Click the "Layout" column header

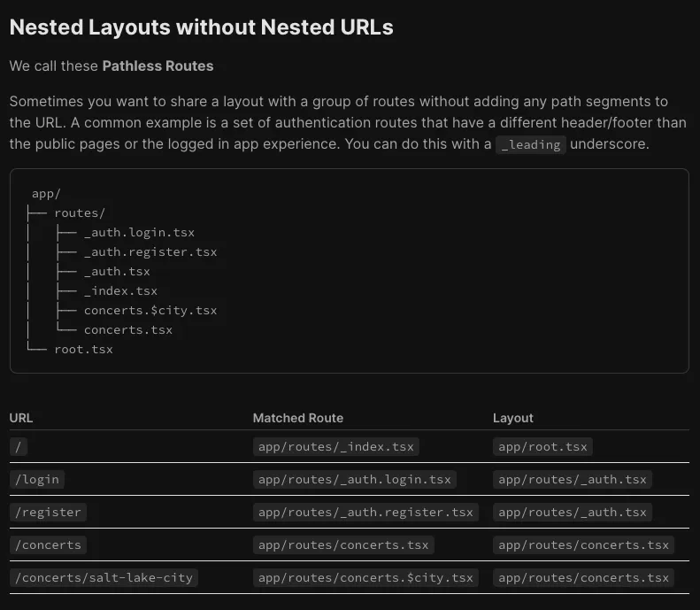click(513, 418)
